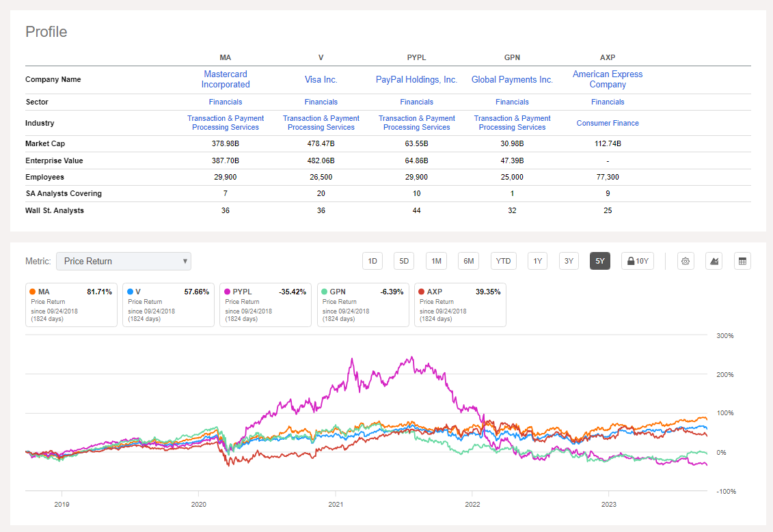Click PYPL -35.42% return value
Image resolution: width=773 pixels, height=532 pixels.
tap(293, 292)
